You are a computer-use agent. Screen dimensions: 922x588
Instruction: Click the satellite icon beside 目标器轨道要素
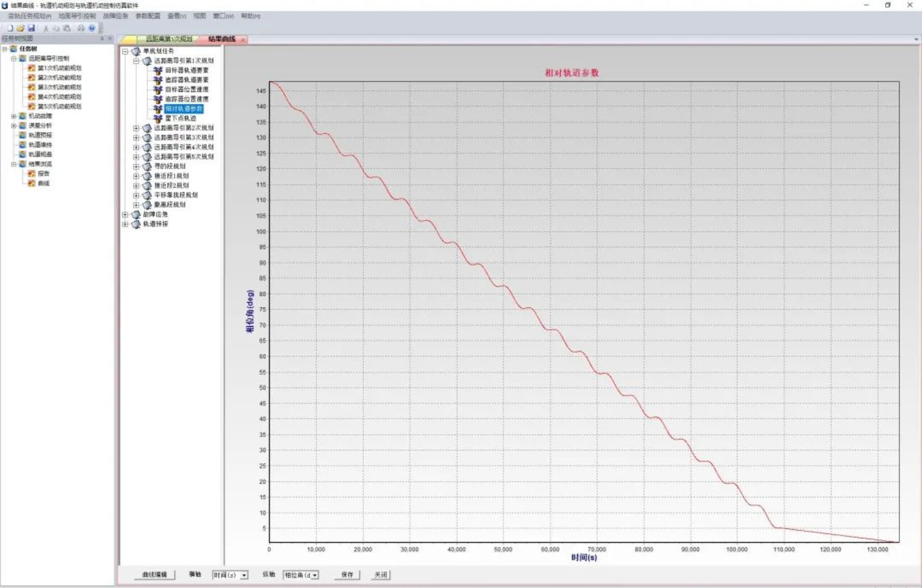pyautogui.click(x=158, y=70)
